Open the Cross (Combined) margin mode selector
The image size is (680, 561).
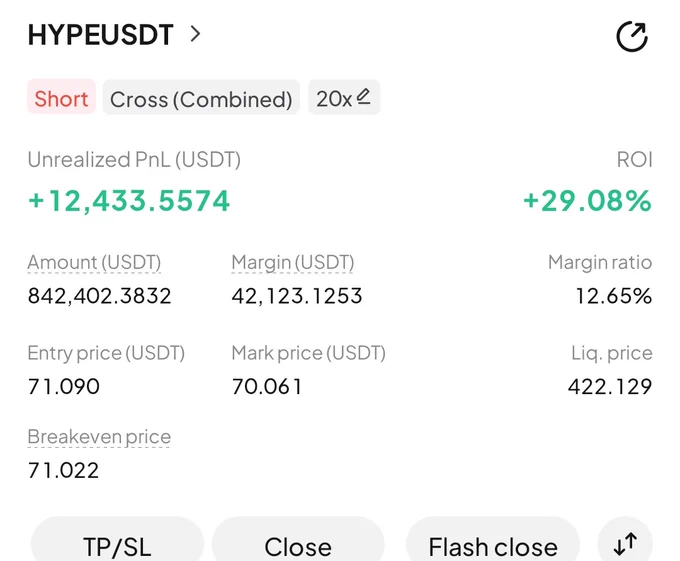point(201,97)
